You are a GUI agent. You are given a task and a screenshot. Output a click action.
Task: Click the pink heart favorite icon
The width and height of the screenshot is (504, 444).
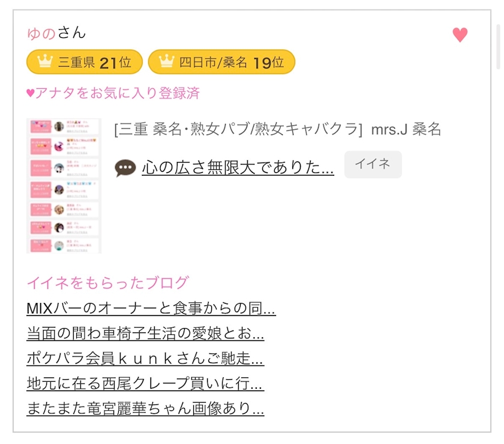(460, 35)
